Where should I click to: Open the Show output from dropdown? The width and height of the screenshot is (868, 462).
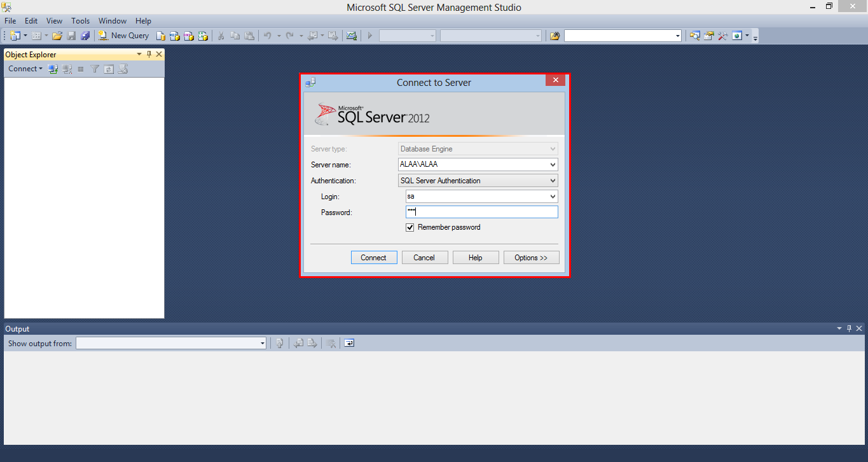coord(262,344)
